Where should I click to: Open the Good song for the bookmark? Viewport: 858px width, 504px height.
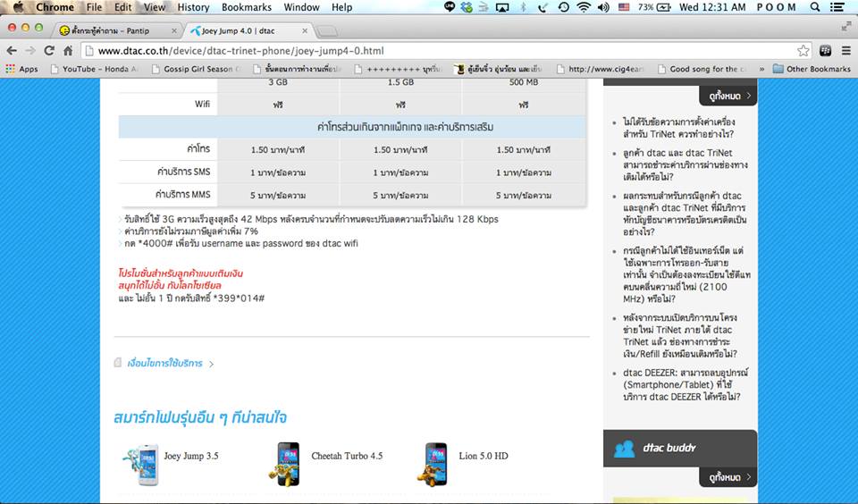[x=702, y=69]
